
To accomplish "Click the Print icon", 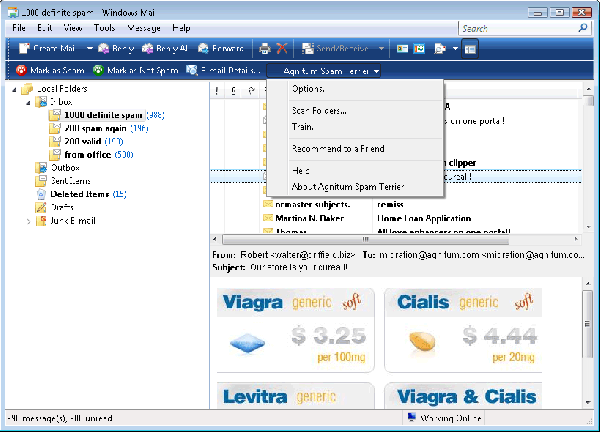I will click(x=264, y=49).
